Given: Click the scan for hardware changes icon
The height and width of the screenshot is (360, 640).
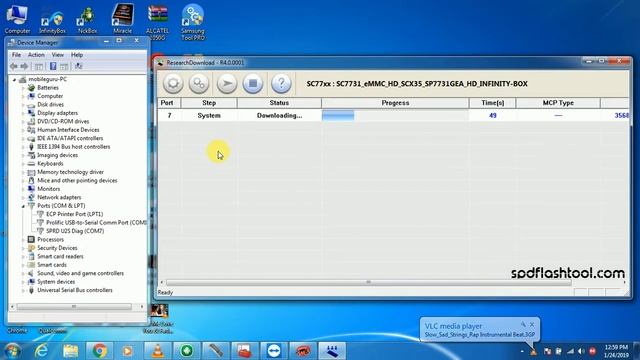Looking at the screenshot, I should pos(79,66).
